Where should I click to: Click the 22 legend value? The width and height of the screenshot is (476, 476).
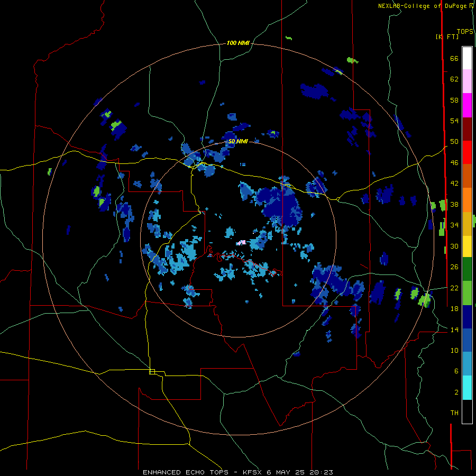(454, 288)
